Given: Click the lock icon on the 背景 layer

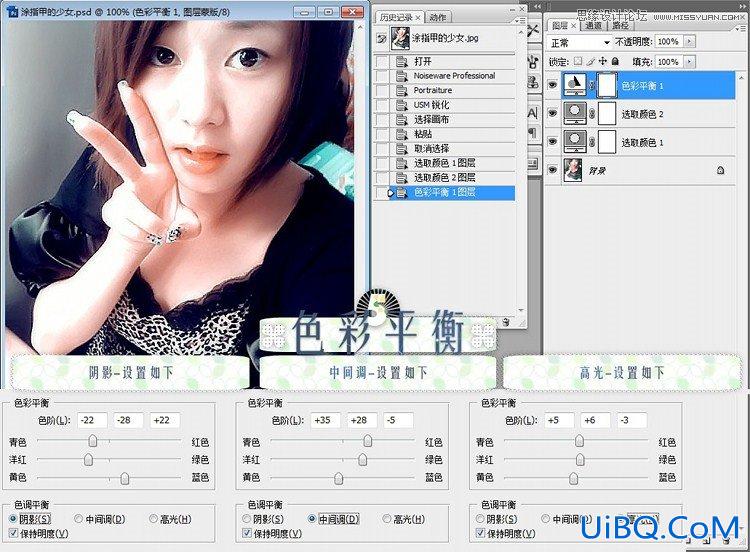Looking at the screenshot, I should point(720,170).
